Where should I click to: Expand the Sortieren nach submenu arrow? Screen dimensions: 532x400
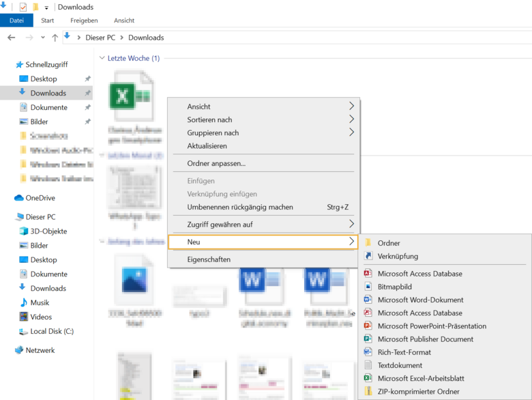351,119
